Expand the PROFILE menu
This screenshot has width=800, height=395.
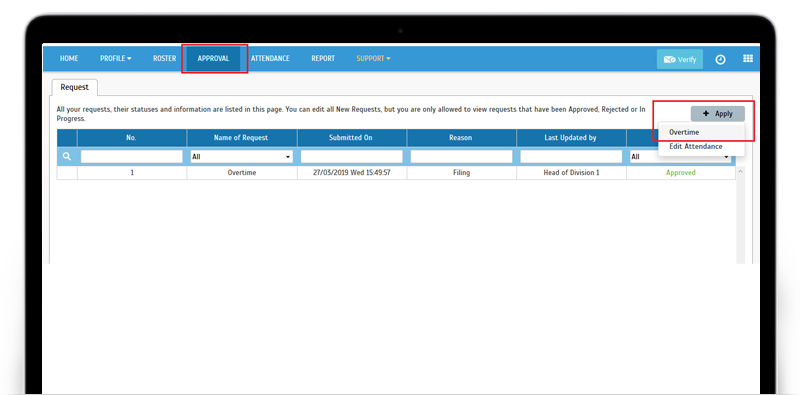point(115,59)
